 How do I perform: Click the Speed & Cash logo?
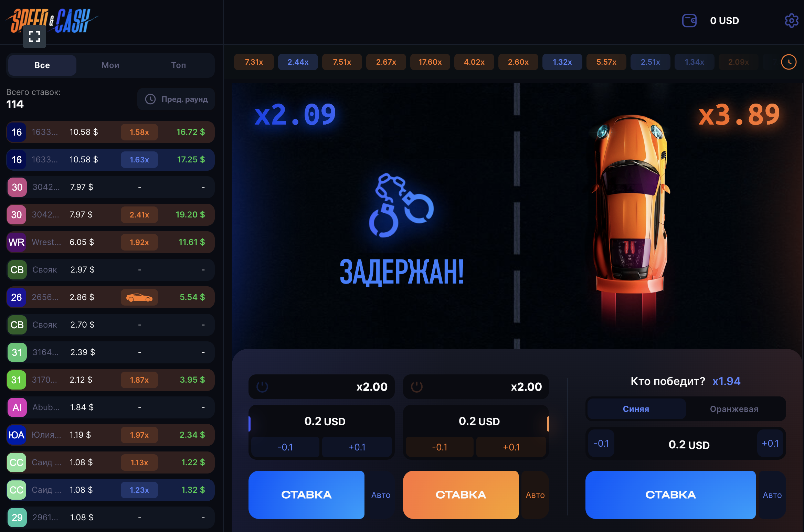pos(52,21)
